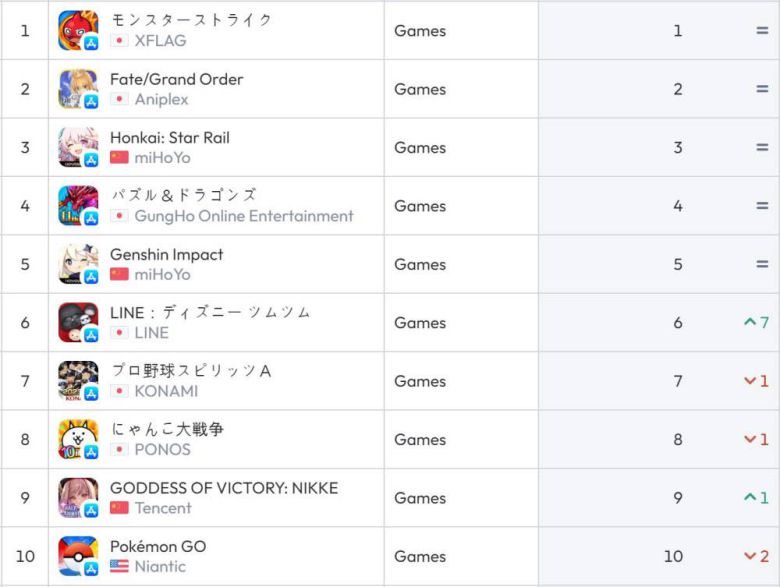The height and width of the screenshot is (587, 780).
Task: Open the Genshin Impact title link
Action: (x=166, y=255)
